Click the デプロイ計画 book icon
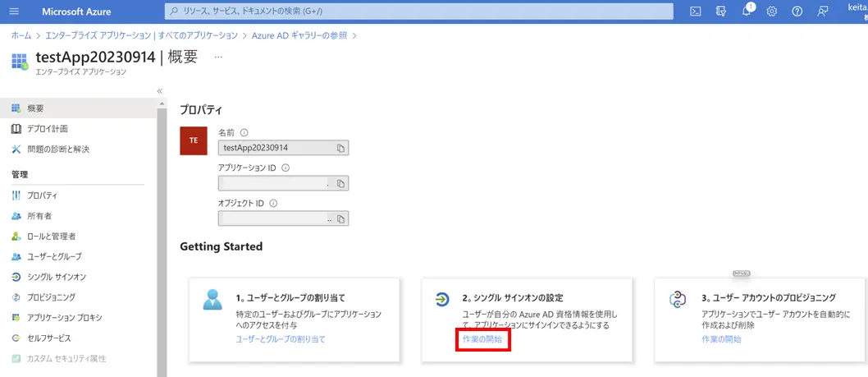 pos(16,129)
